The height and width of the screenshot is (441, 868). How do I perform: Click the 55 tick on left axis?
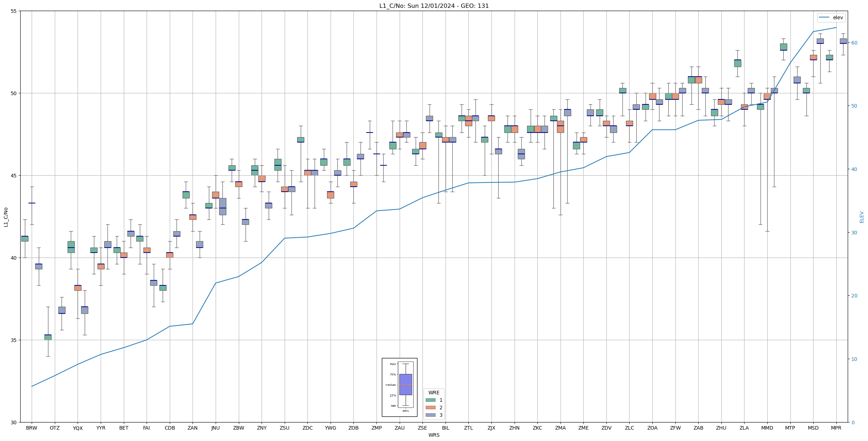tap(14, 11)
